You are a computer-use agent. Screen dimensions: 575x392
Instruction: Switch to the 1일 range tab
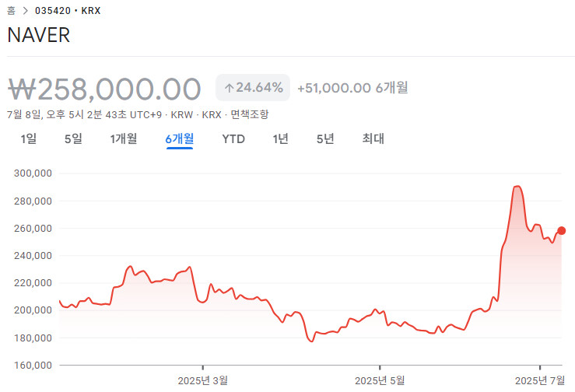pyautogui.click(x=28, y=139)
